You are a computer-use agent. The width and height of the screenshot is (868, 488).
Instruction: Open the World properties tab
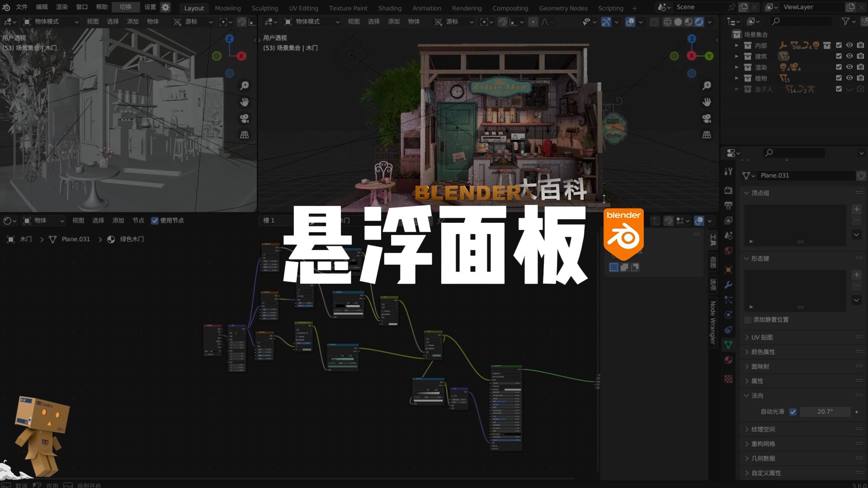728,251
